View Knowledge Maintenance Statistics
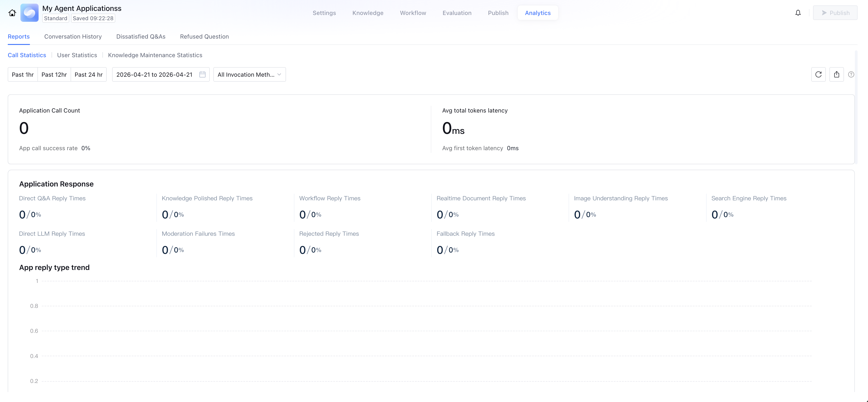 (155, 55)
